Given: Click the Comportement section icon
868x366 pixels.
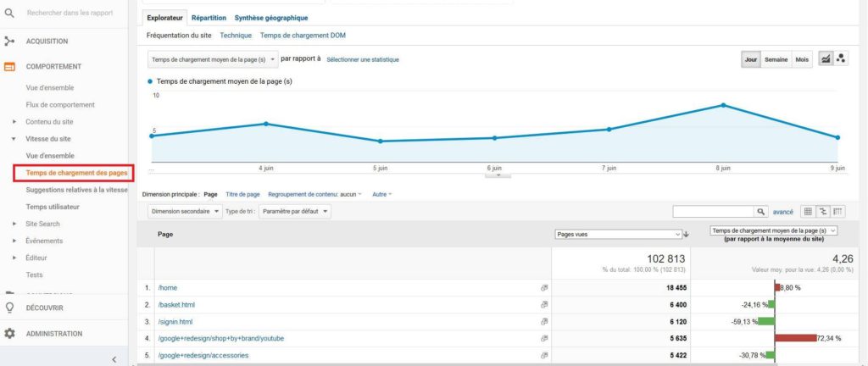Looking at the screenshot, I should [9, 66].
